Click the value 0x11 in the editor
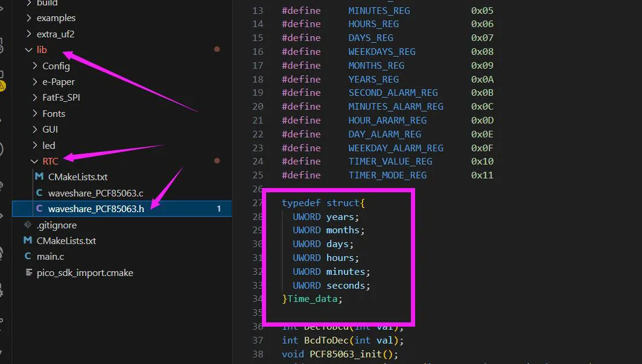 click(x=482, y=175)
